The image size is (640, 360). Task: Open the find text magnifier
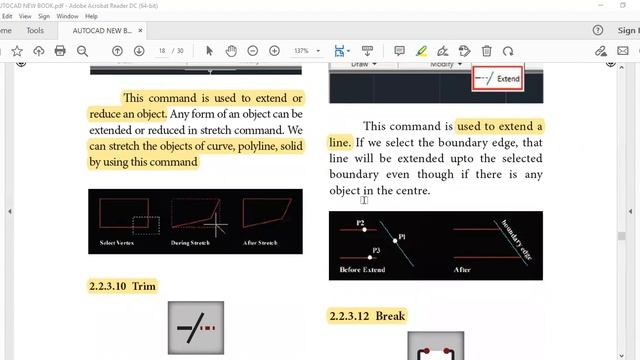82,51
